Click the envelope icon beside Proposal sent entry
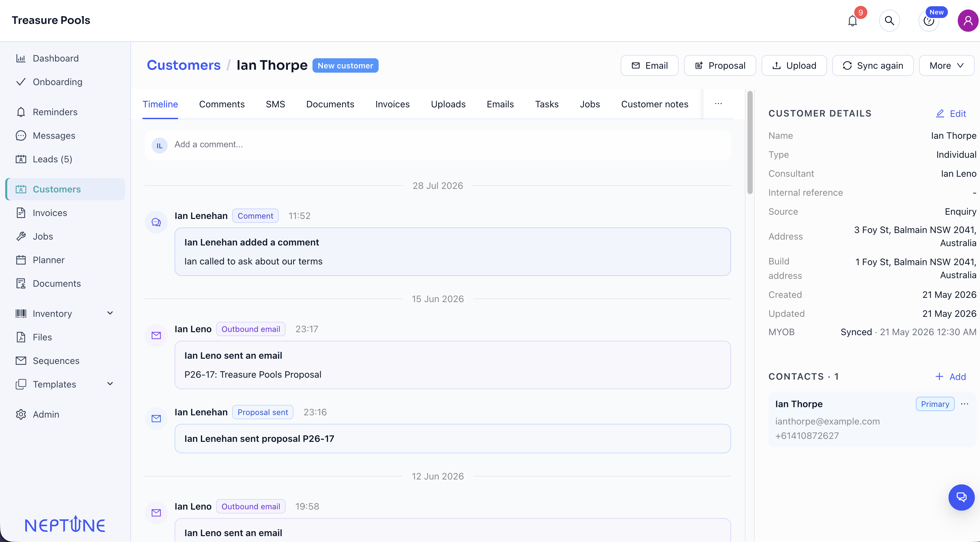This screenshot has height=542, width=980. coord(156,419)
